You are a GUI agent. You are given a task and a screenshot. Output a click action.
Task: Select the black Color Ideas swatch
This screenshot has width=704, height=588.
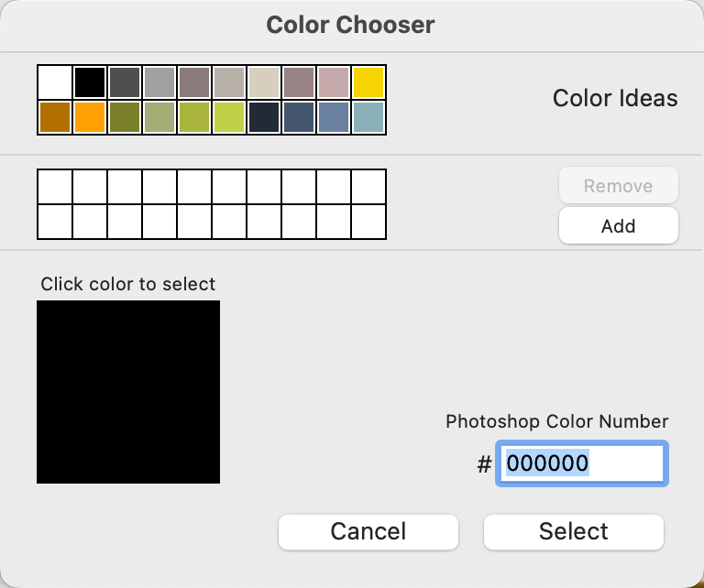pos(90,82)
